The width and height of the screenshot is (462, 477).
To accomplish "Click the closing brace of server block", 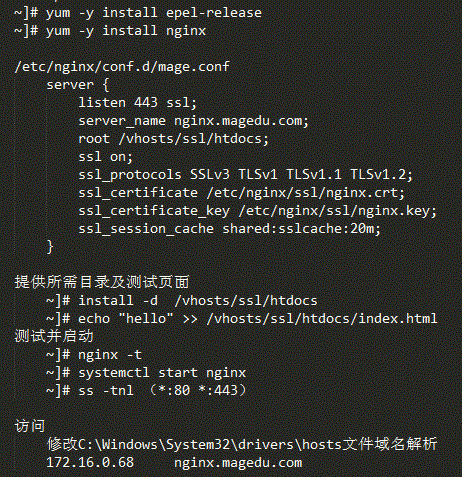I will coord(50,247).
